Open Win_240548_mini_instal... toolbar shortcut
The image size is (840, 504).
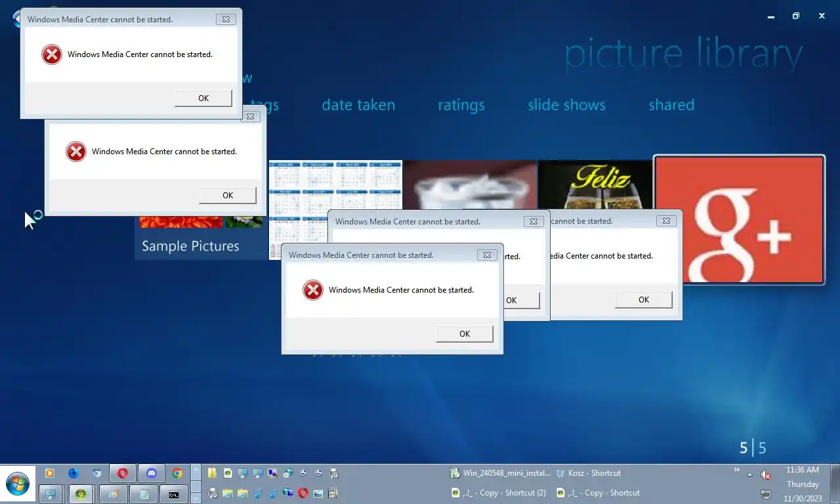(x=501, y=473)
